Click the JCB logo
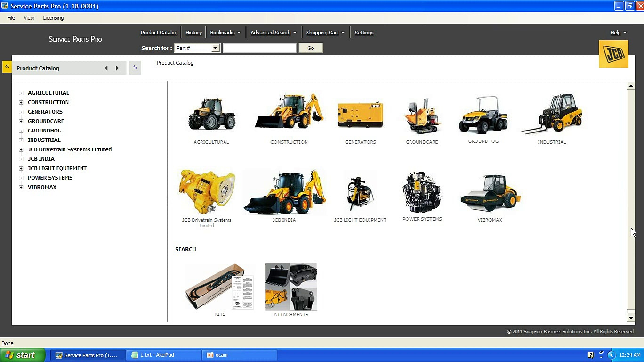Screen dimensions: 644x362 613,54
